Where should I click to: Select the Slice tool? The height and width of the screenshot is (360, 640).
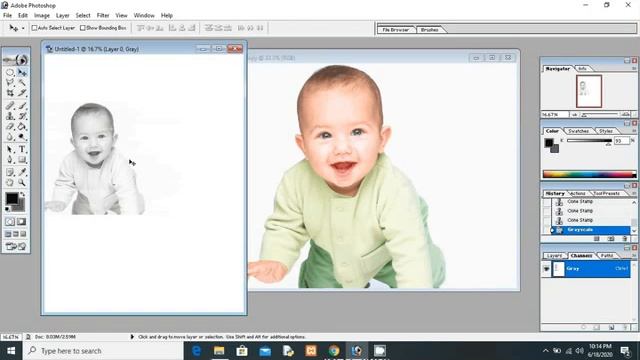(22, 93)
